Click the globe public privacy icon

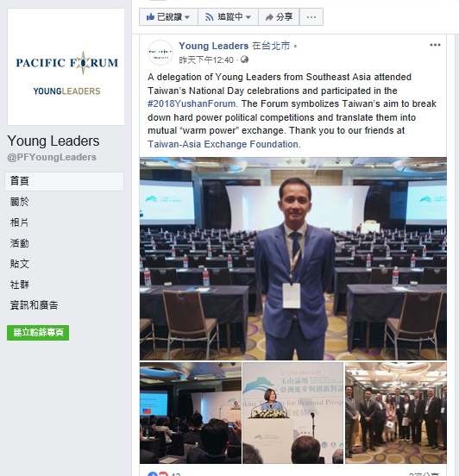[244, 60]
